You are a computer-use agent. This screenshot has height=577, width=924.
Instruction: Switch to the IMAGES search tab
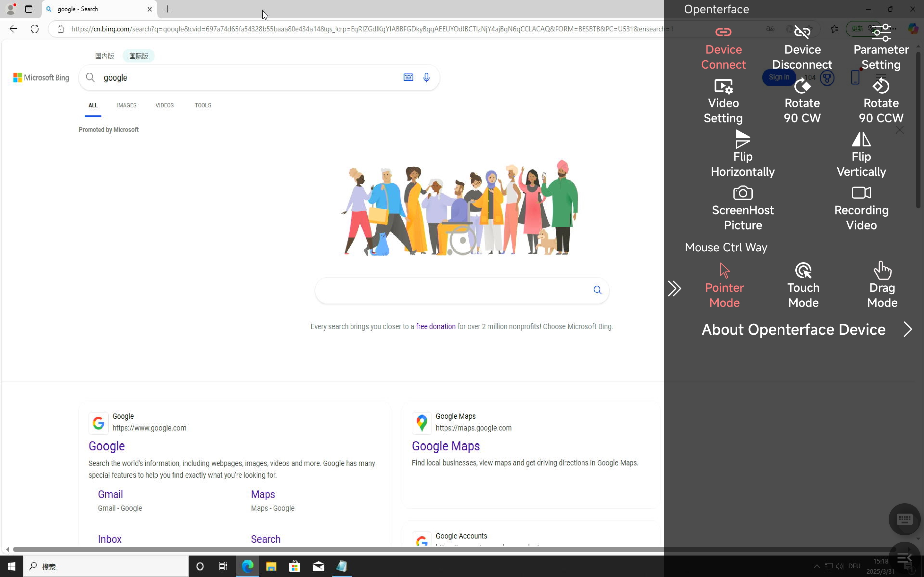tap(126, 105)
